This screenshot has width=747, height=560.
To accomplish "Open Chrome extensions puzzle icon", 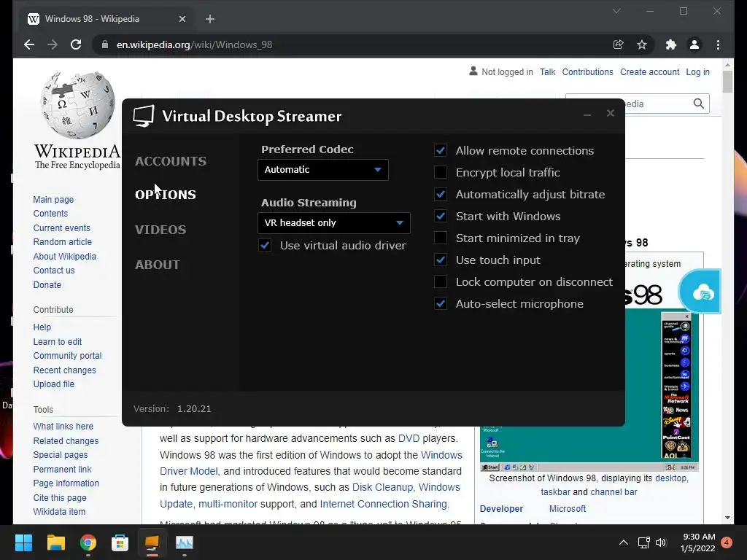I will (x=671, y=44).
